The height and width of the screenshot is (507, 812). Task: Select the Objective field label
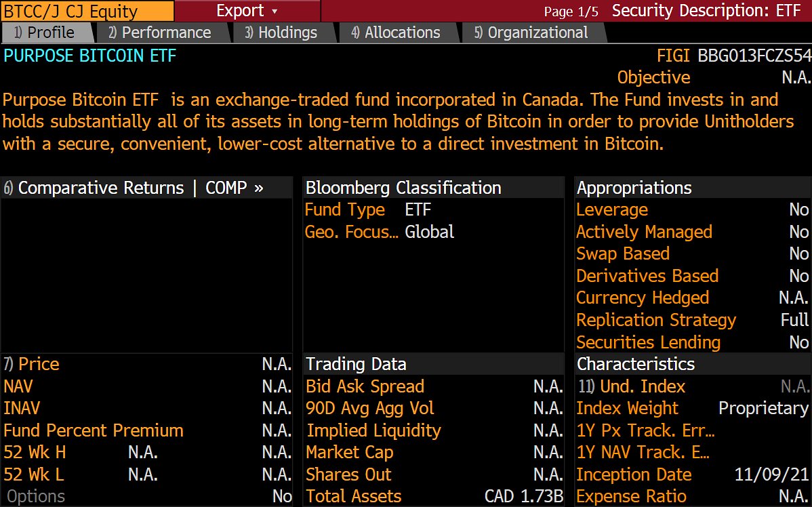[x=653, y=77]
